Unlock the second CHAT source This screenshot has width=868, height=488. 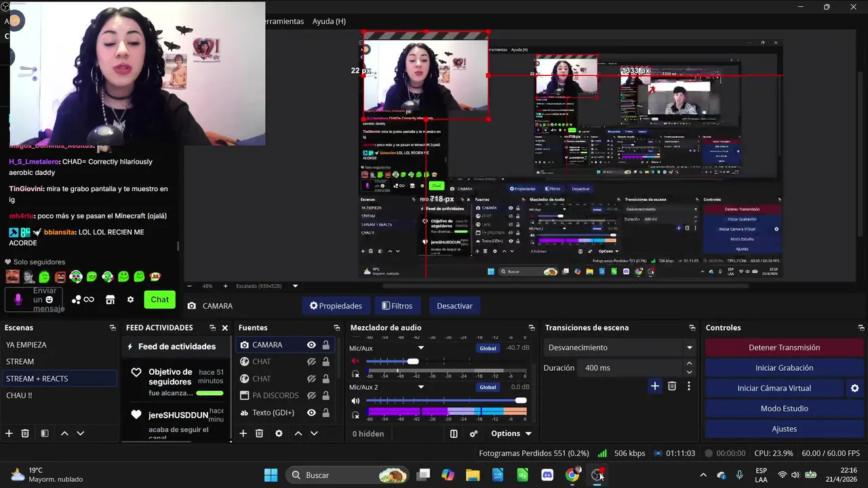325,379
